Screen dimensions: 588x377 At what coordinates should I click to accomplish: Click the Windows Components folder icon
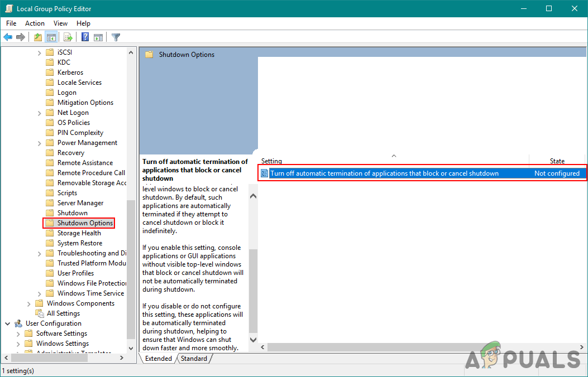click(x=39, y=303)
